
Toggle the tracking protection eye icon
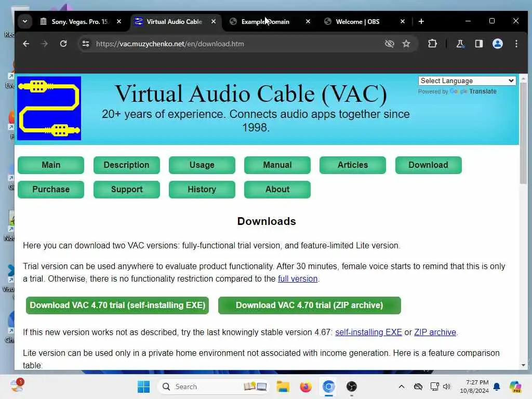pyautogui.click(x=390, y=44)
